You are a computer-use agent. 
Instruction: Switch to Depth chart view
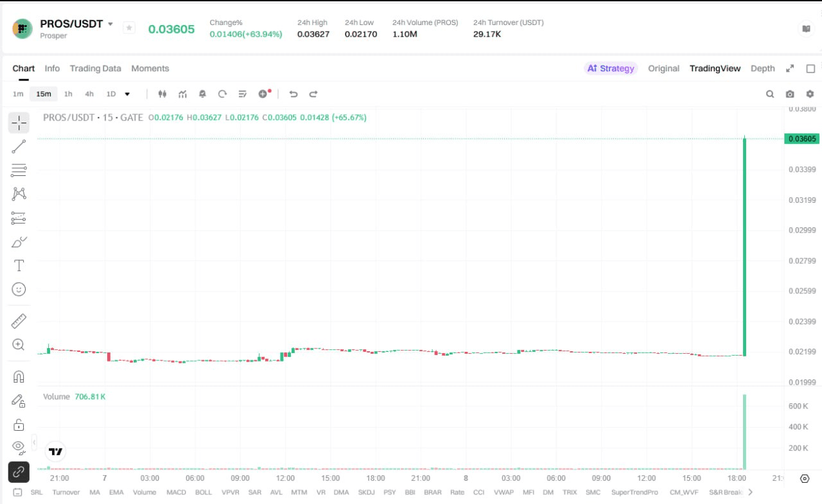[763, 68]
